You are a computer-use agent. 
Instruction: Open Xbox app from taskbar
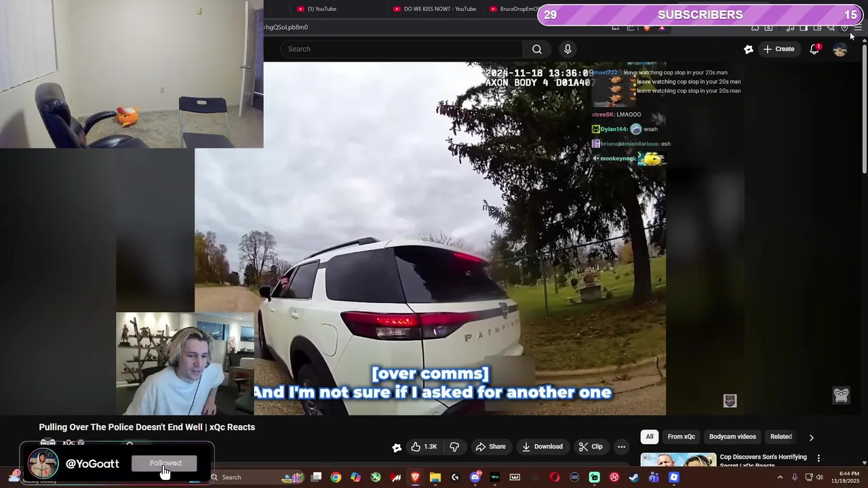(376, 477)
